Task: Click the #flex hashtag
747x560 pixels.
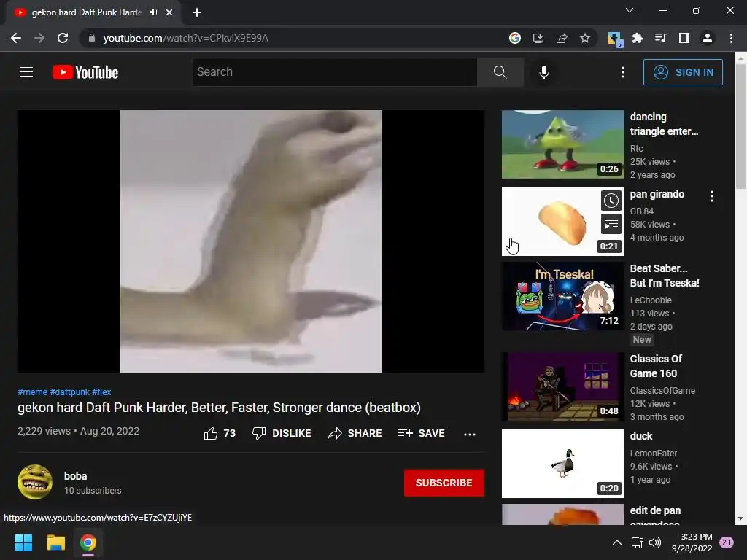Action: (101, 392)
